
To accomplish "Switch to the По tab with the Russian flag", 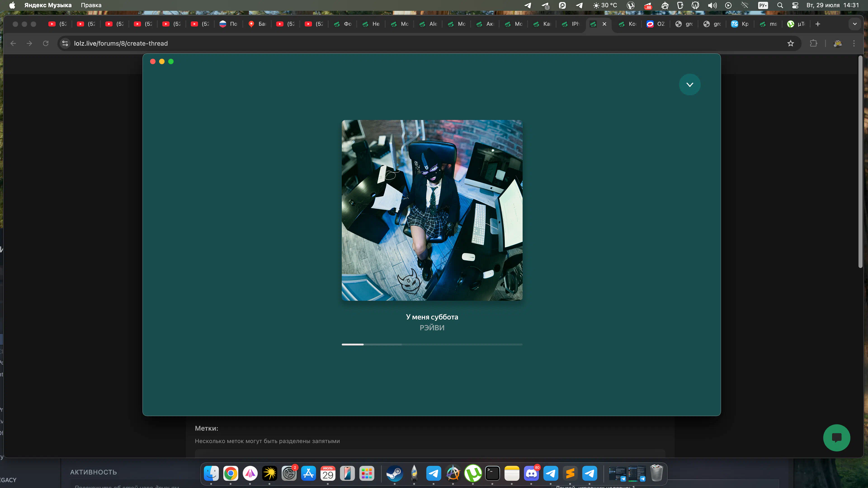I will click(229, 24).
